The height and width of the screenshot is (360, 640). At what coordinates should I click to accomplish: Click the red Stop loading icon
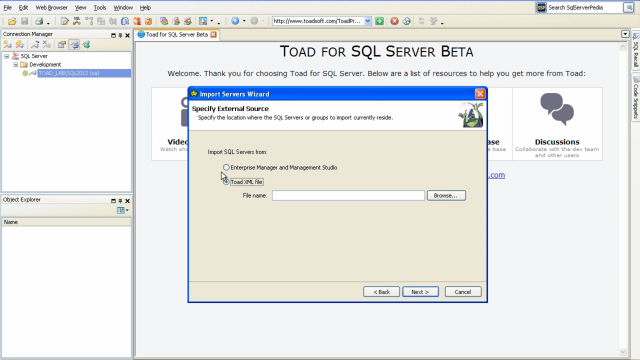(394, 21)
